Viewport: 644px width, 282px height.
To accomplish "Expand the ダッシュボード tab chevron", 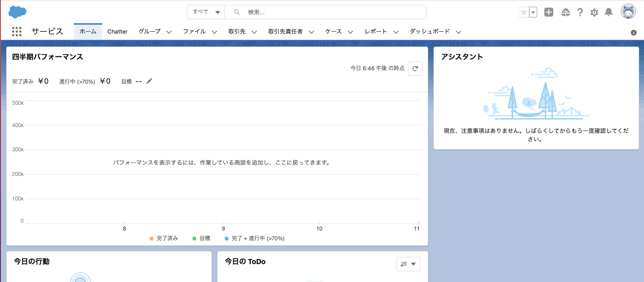I will [x=458, y=32].
